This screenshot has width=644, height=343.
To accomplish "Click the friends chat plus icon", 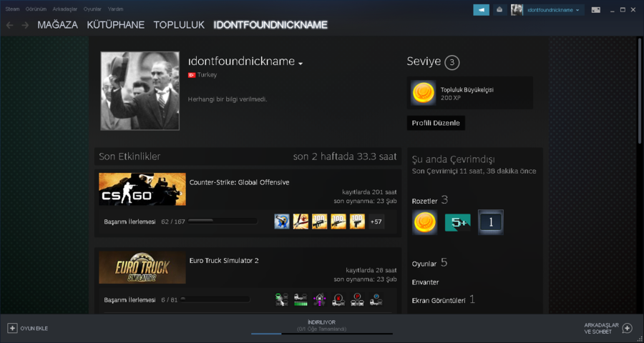I will click(627, 328).
